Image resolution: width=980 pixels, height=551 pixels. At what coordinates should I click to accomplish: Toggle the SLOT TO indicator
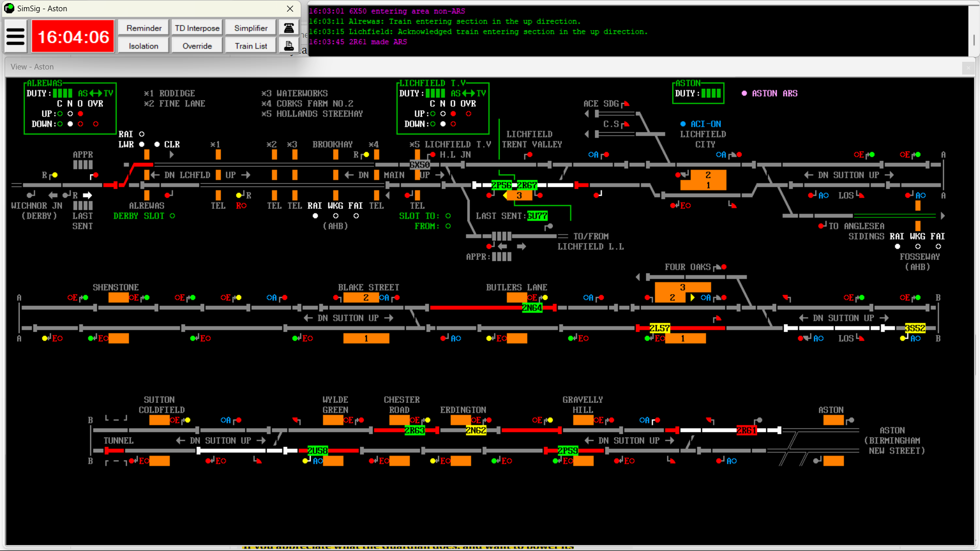tap(448, 216)
